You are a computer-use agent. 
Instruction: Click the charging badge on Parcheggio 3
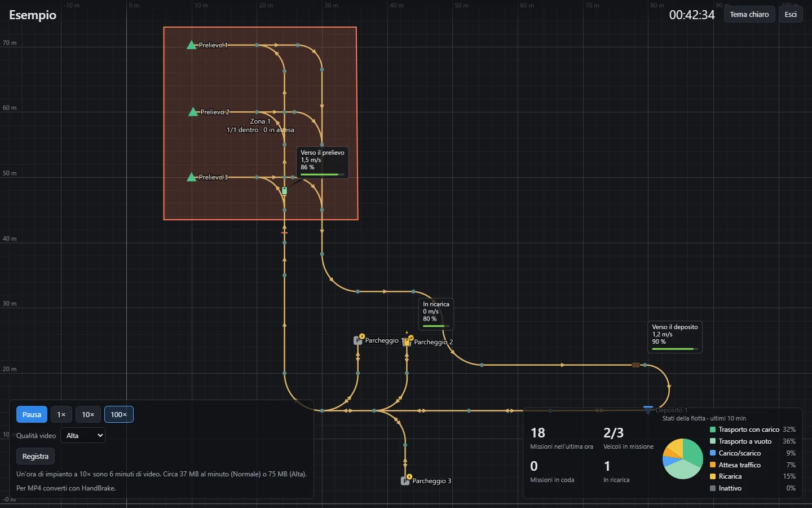409,477
